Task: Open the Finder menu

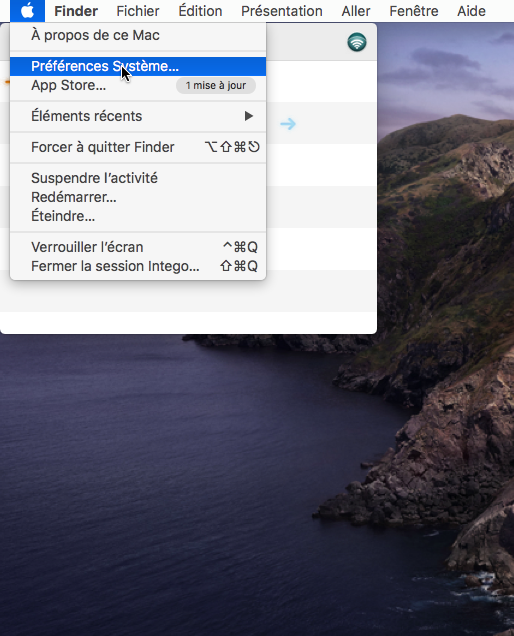Action: tap(76, 11)
